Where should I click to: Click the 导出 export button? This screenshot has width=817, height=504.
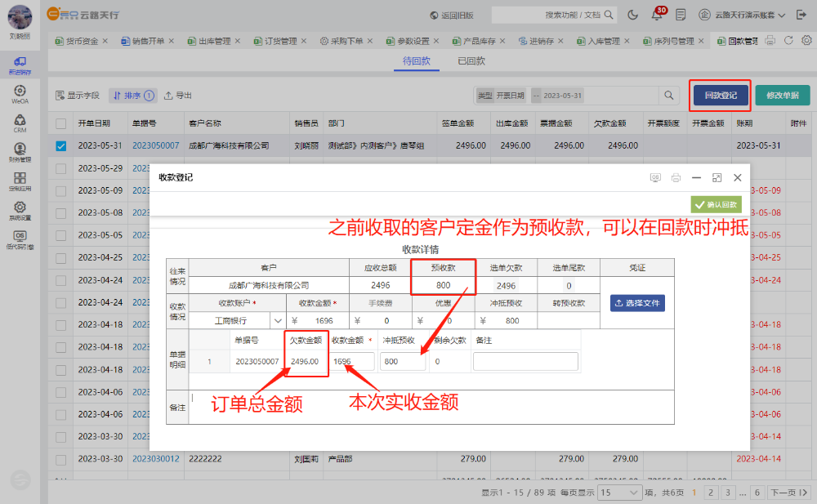pos(177,96)
